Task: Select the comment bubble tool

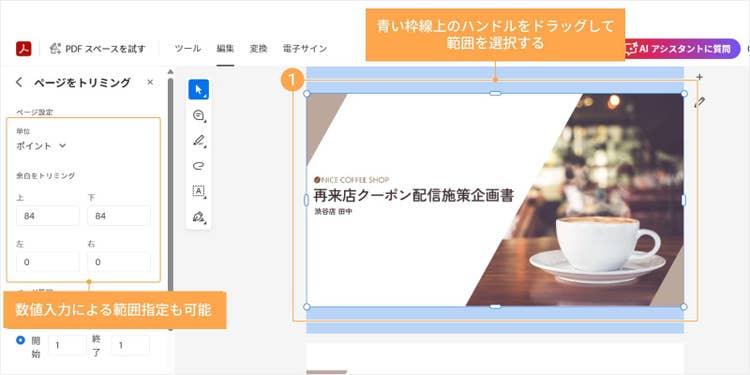Action: pos(199,115)
